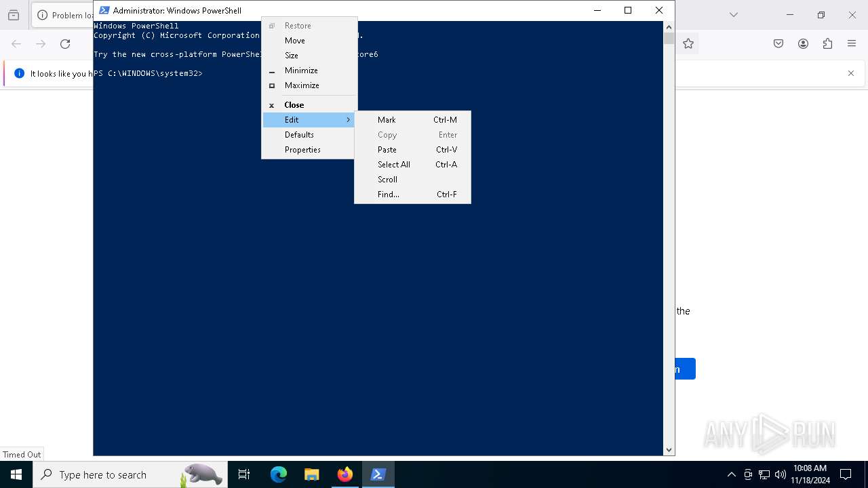The height and width of the screenshot is (488, 868).
Task: Close the PowerShell window
Action: tap(659, 10)
